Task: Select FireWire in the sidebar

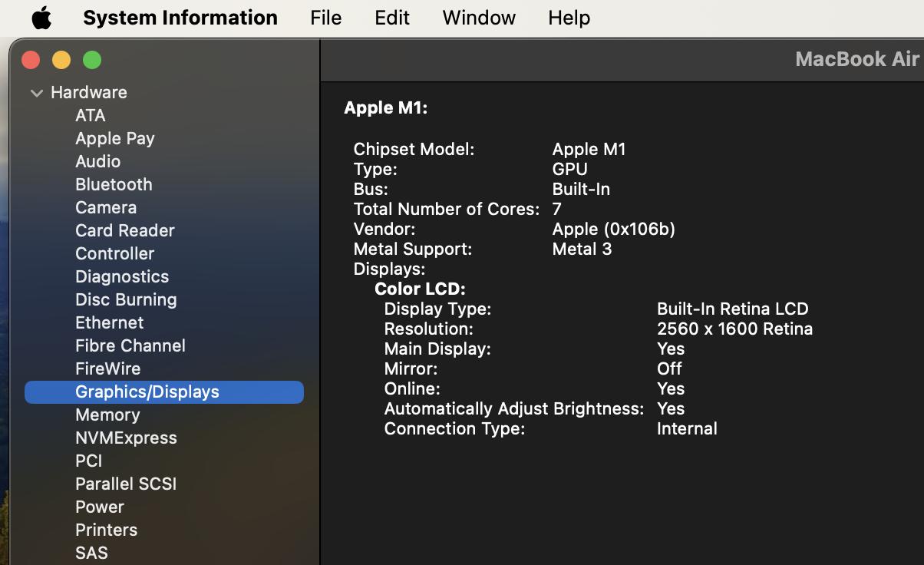Action: 108,368
